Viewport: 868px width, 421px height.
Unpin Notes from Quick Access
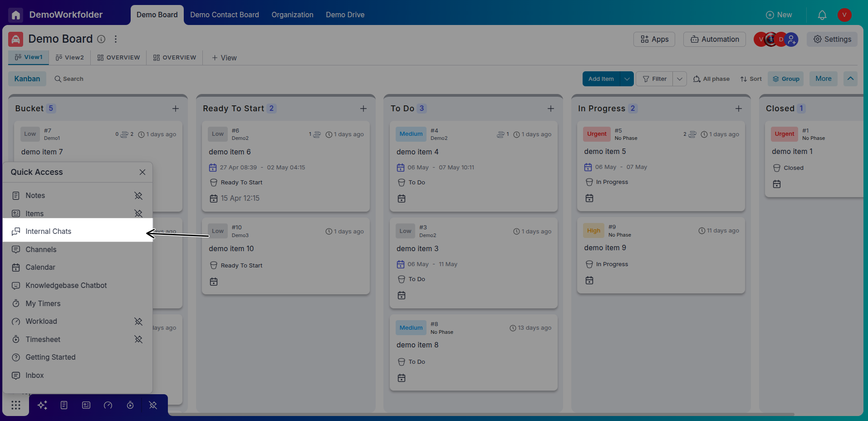point(138,196)
